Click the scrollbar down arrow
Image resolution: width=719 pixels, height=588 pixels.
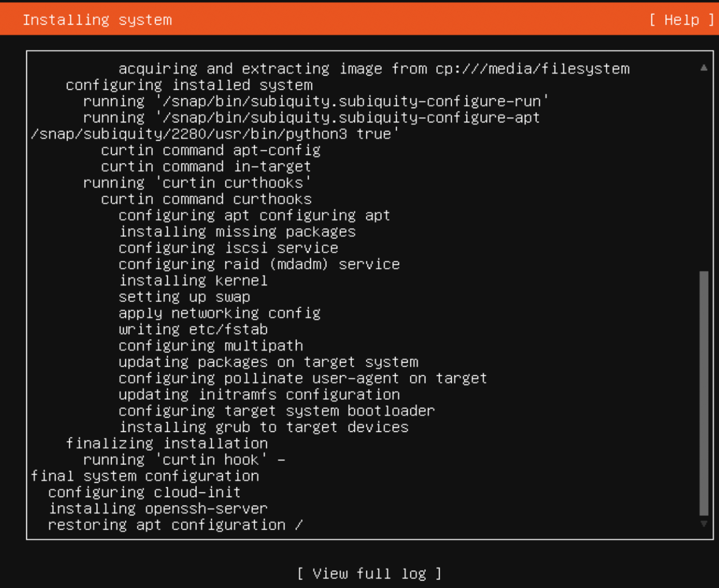point(704,524)
